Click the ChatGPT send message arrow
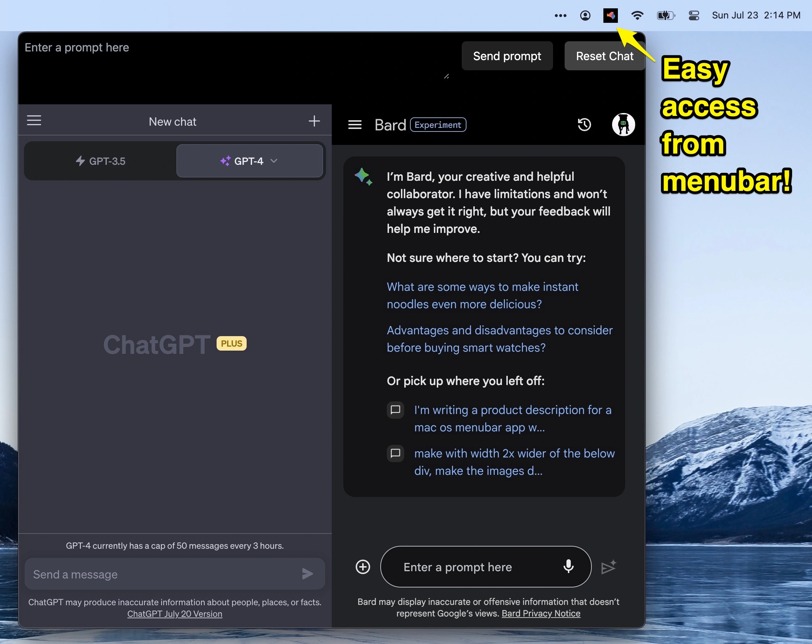 307,574
